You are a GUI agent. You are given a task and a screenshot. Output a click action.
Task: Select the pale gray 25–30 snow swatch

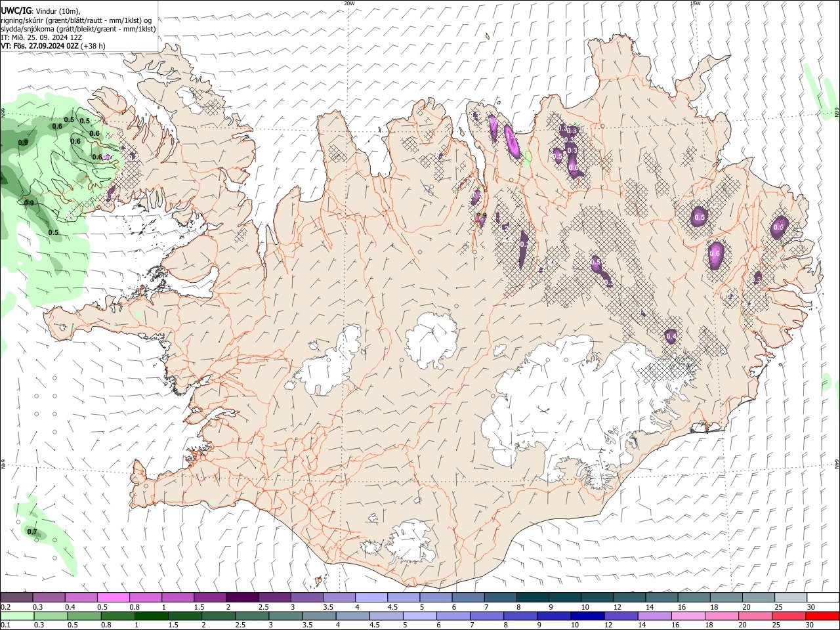click(790, 597)
